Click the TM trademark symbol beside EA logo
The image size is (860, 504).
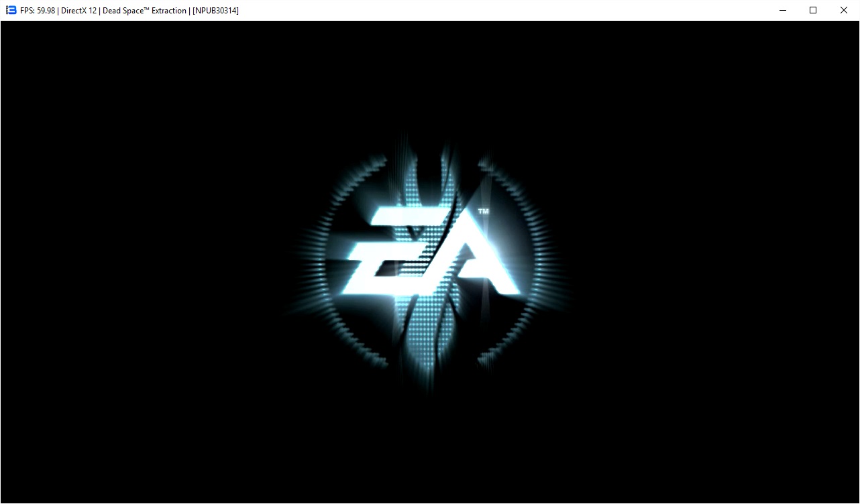(483, 212)
